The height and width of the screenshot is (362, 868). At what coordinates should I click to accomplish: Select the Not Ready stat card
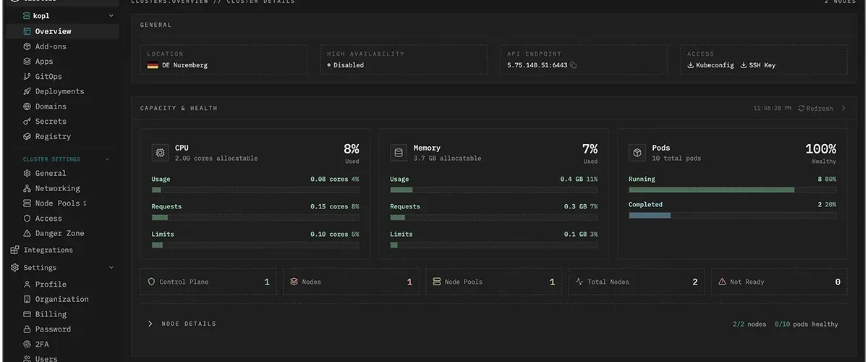(780, 282)
